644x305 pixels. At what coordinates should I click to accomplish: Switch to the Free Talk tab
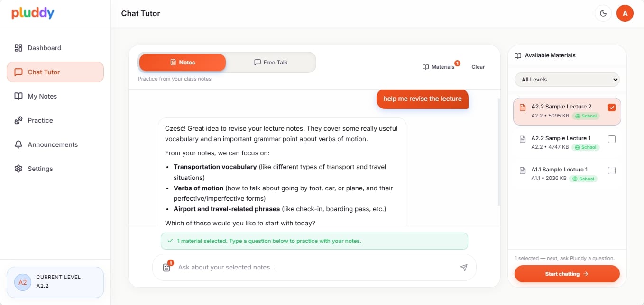271,63
